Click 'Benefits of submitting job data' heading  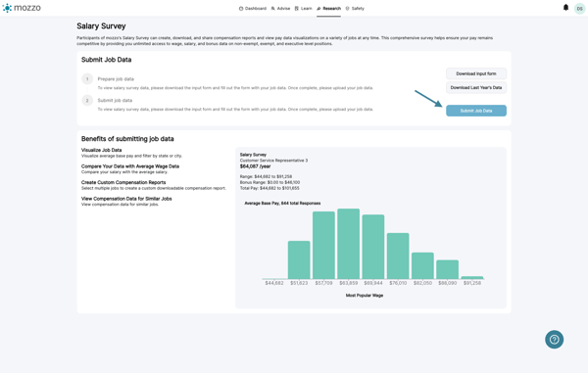[127, 139]
